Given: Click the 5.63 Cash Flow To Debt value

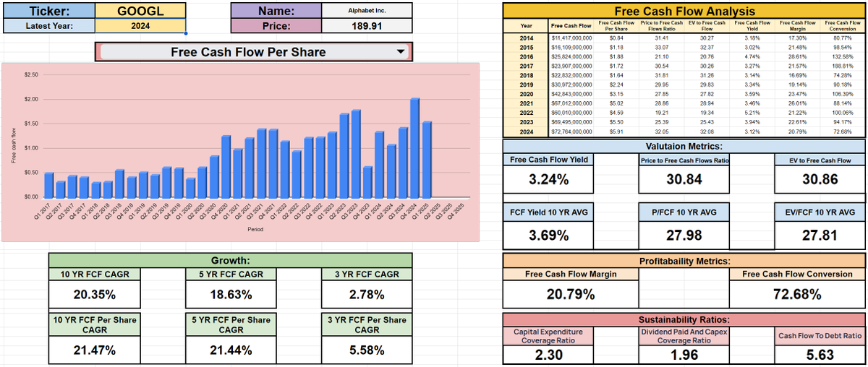Looking at the screenshot, I should [x=820, y=355].
